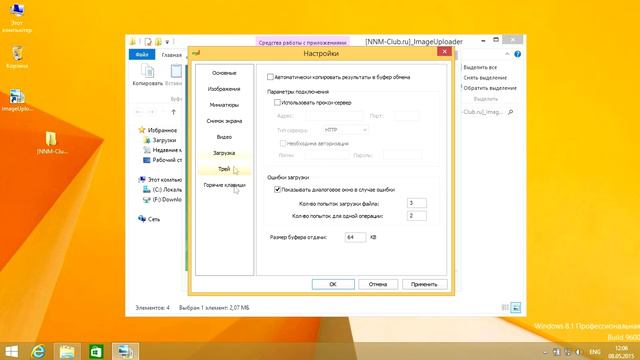Switch Explorer to details view icon
The height and width of the screenshot is (360, 640).
(x=505, y=307)
